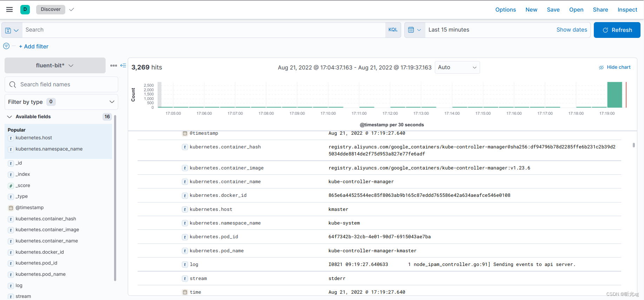Select kubernetes.container_name in sidebar field list
Screen dimensions: 644x300
pyautogui.click(x=47, y=241)
